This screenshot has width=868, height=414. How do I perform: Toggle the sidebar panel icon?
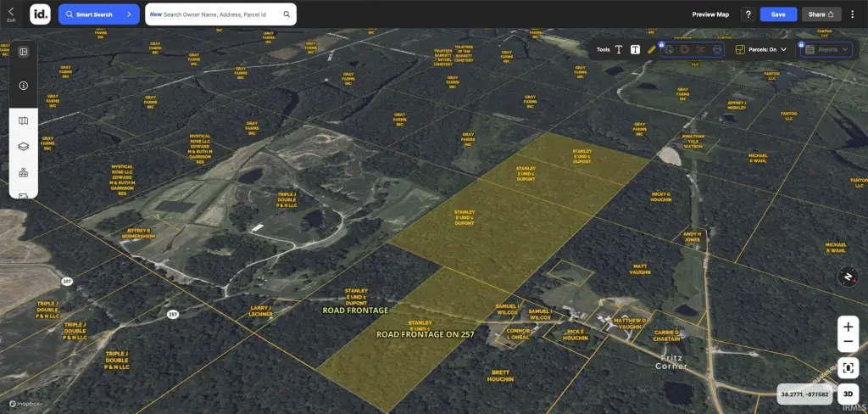[24, 52]
